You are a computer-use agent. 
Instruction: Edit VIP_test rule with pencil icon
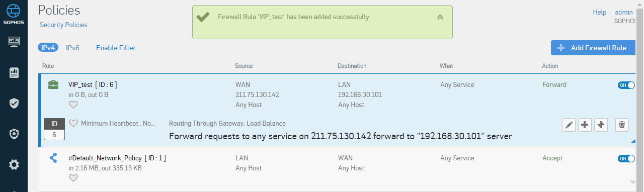tap(569, 125)
